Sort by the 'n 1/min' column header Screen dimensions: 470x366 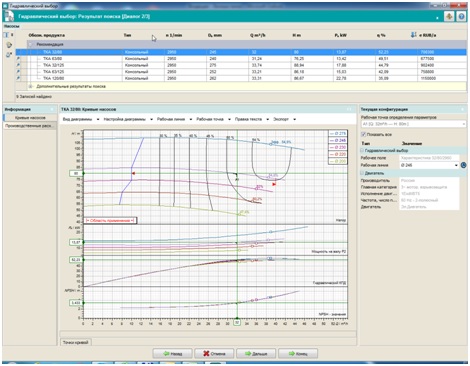click(174, 35)
